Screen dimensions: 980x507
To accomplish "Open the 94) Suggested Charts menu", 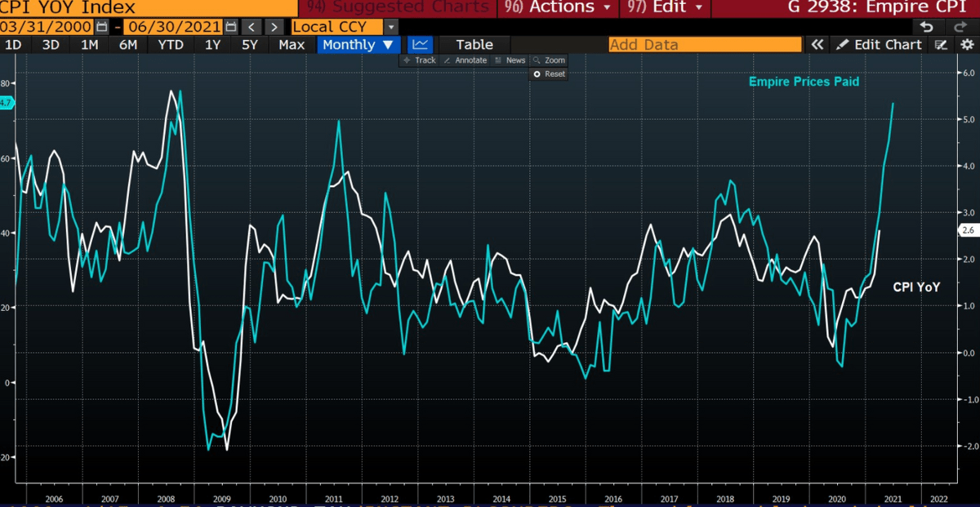I will coord(399,7).
